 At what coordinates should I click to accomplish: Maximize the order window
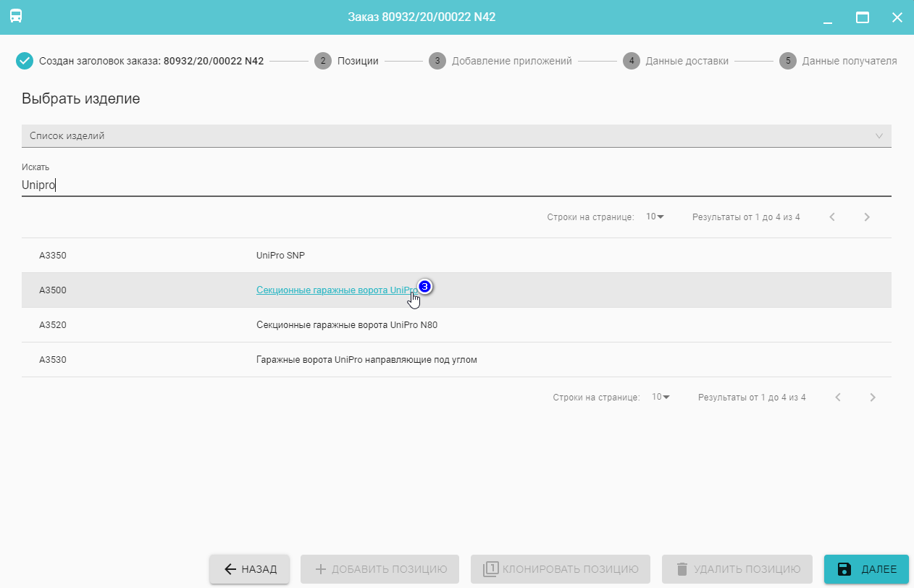tap(862, 17)
